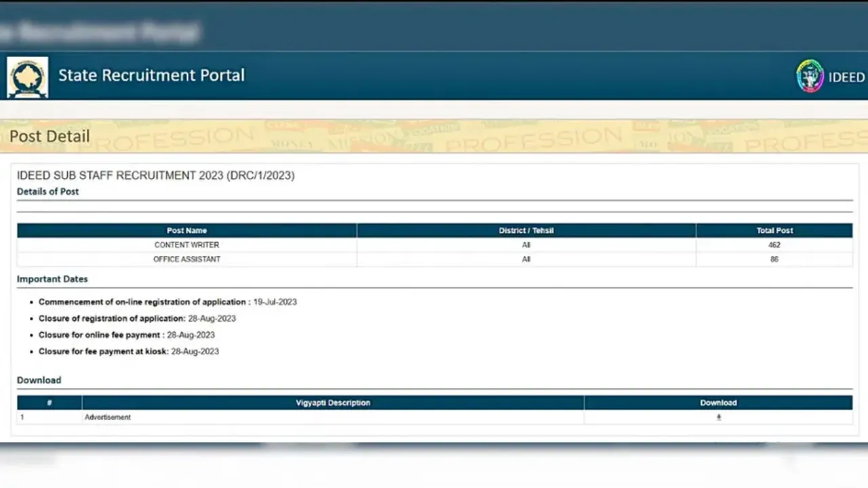The width and height of the screenshot is (868, 488).
Task: Click the Closure for fee payment at kiosk line
Action: click(x=129, y=352)
